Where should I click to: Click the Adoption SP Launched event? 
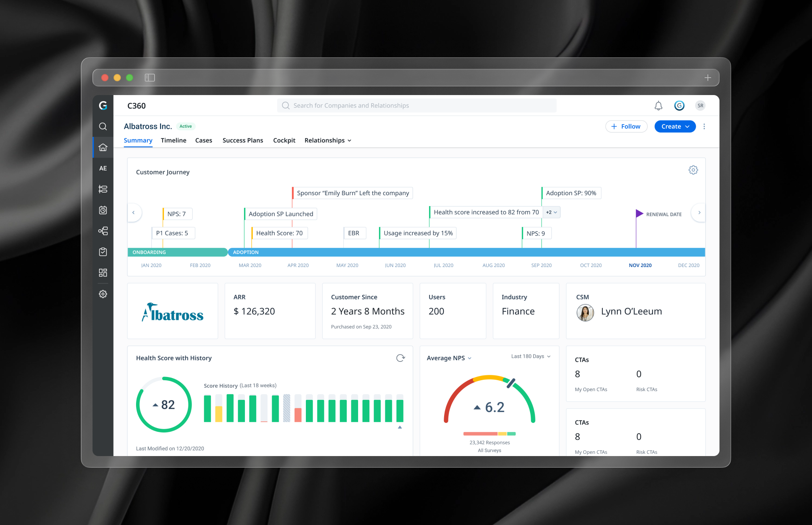click(x=281, y=214)
